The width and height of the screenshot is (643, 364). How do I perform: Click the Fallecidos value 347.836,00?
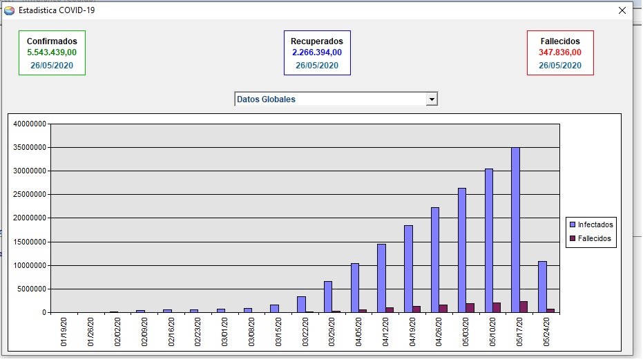pyautogui.click(x=560, y=52)
